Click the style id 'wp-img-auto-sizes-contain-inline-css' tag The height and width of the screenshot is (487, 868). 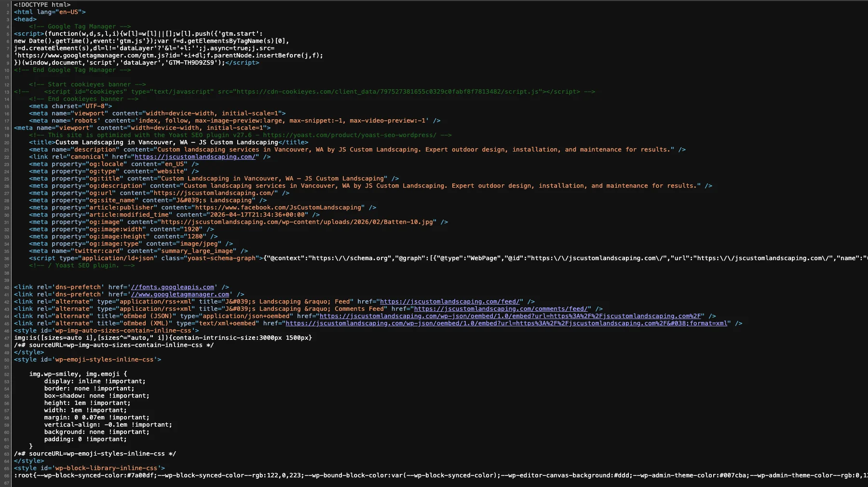coord(107,331)
